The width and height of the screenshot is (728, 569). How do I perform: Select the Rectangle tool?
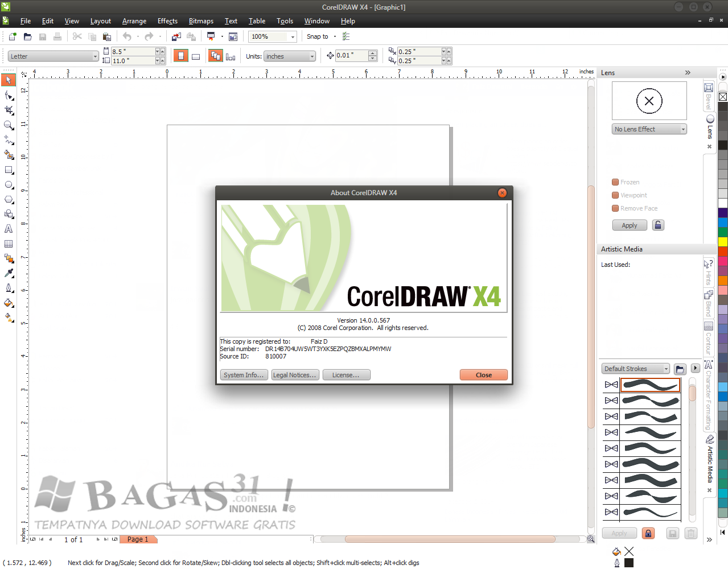[9, 170]
